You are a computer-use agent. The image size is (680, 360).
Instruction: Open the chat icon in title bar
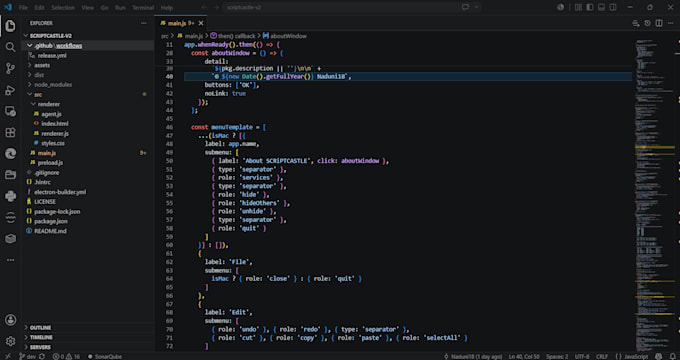click(465, 7)
